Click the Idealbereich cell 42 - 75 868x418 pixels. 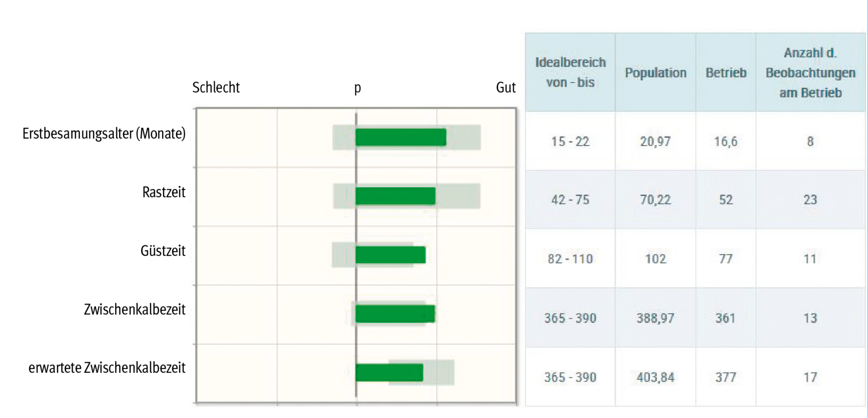click(570, 200)
